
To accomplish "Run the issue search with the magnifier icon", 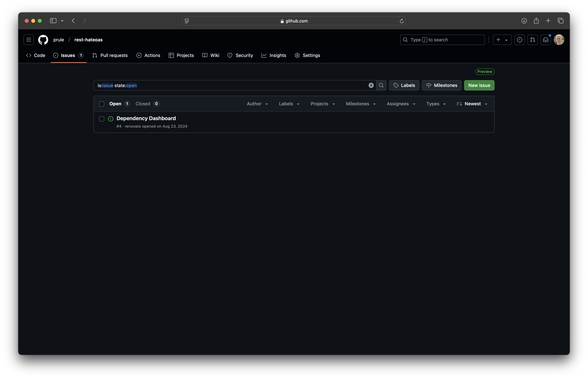I will [381, 85].
